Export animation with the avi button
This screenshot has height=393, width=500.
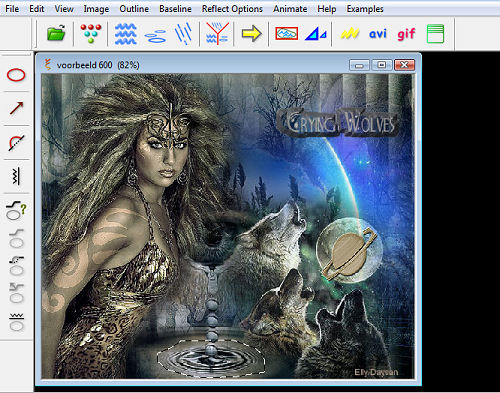(x=378, y=34)
